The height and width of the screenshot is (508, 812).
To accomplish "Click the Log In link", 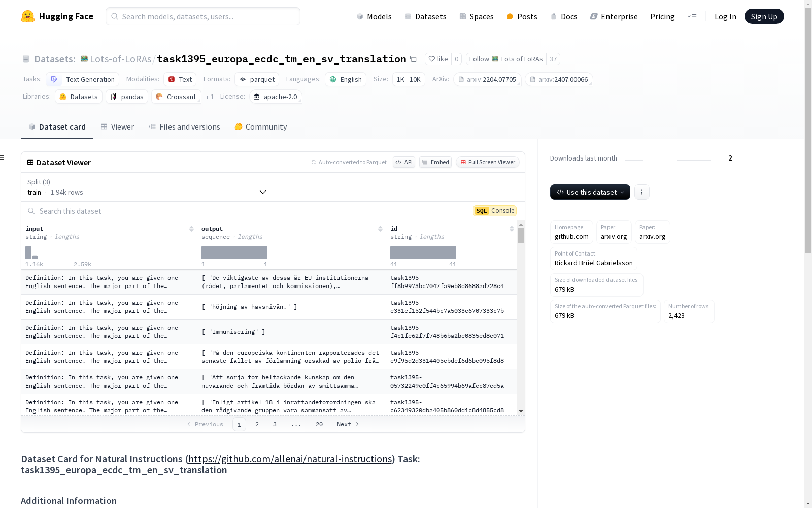I will (725, 16).
